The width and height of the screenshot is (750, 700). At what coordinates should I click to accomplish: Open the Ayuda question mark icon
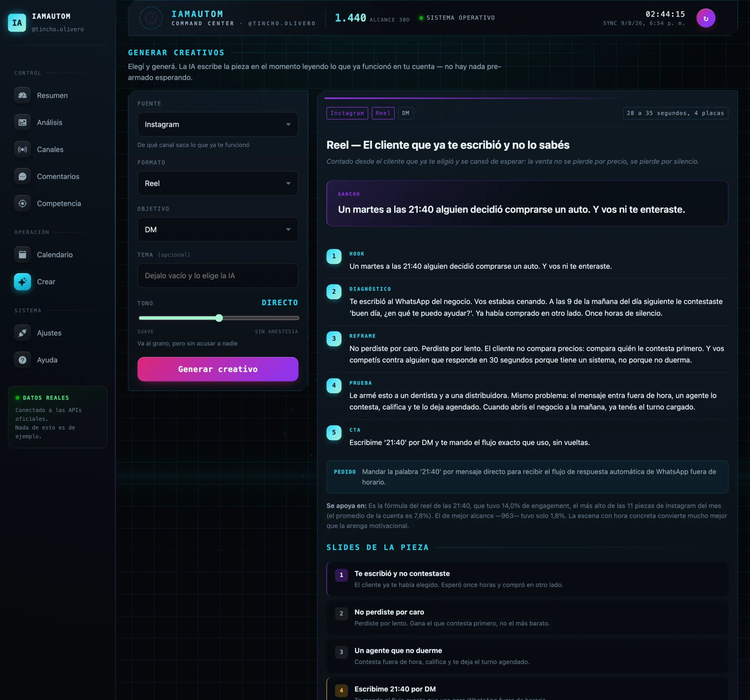[22, 360]
